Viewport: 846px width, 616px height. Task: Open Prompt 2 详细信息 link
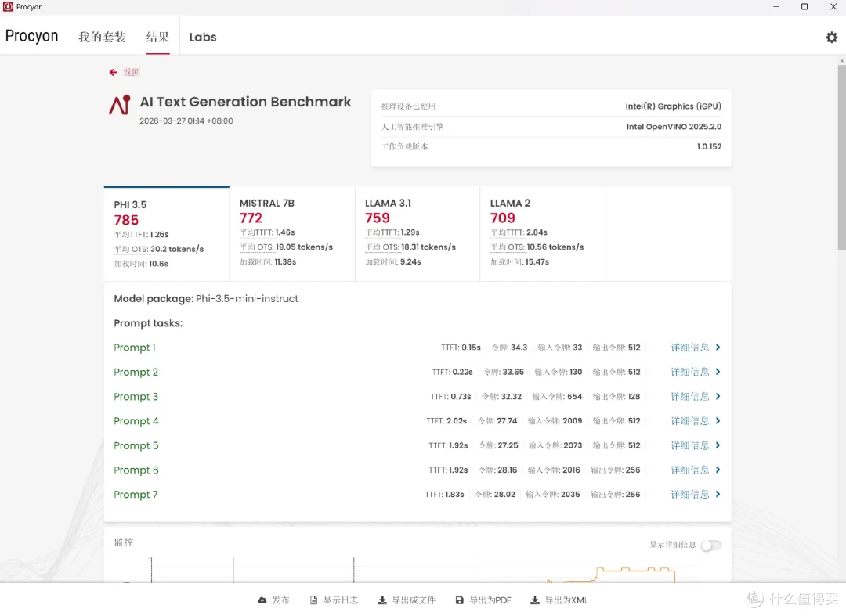[x=689, y=372]
